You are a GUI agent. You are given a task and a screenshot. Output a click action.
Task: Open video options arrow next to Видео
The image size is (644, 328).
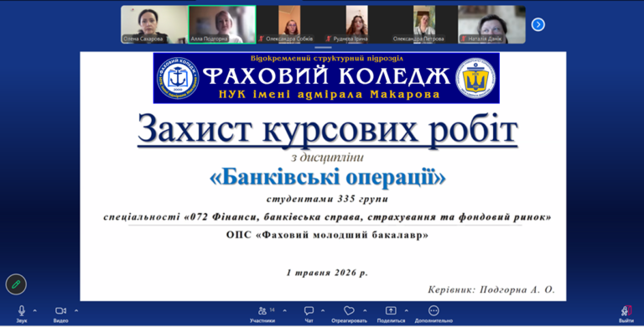[x=76, y=310]
